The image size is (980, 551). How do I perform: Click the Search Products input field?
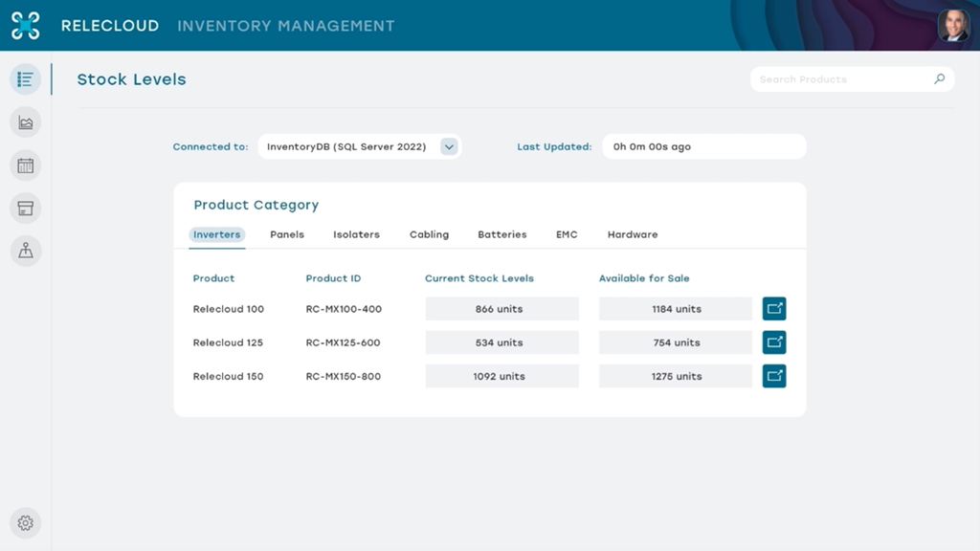[x=852, y=79]
